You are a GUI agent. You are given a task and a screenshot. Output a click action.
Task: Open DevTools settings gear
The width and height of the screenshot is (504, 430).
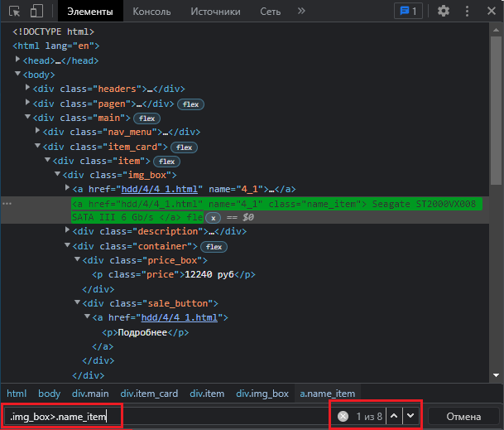click(x=444, y=12)
